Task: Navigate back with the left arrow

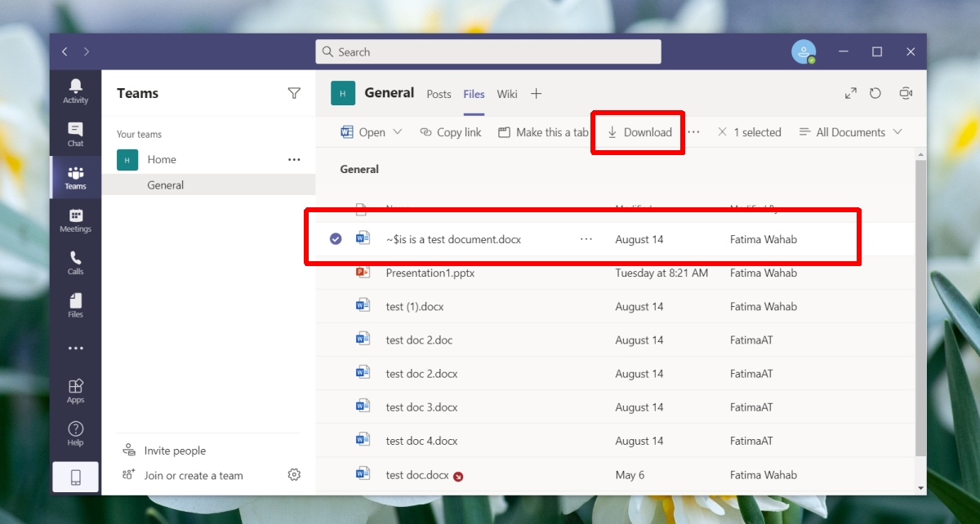Action: pos(65,51)
